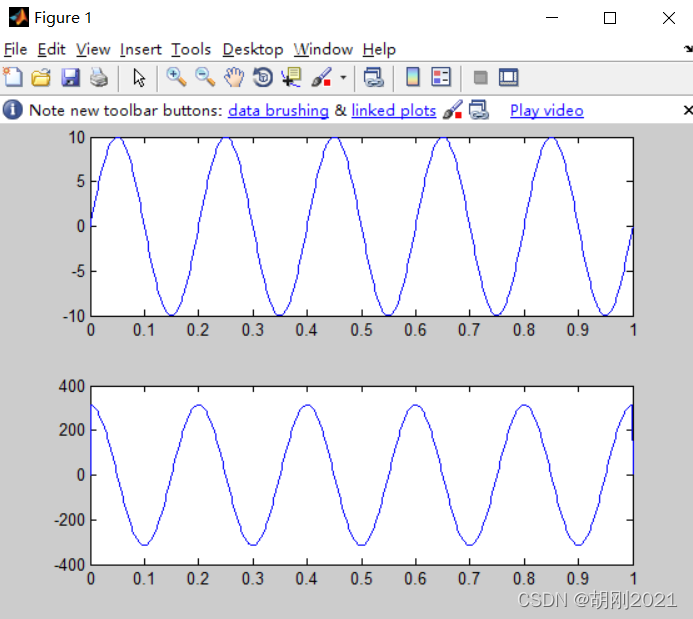
Task: Select the bottom cosine wave axes
Action: click(x=362, y=475)
